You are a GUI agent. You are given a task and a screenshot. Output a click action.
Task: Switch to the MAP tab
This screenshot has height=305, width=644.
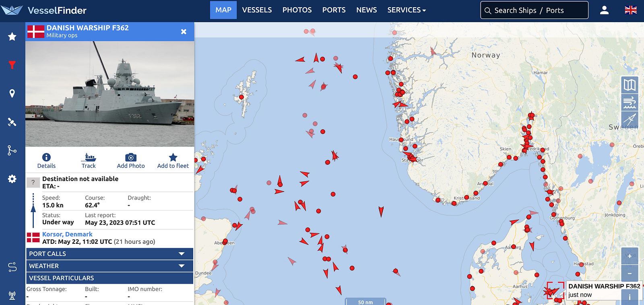tap(223, 10)
